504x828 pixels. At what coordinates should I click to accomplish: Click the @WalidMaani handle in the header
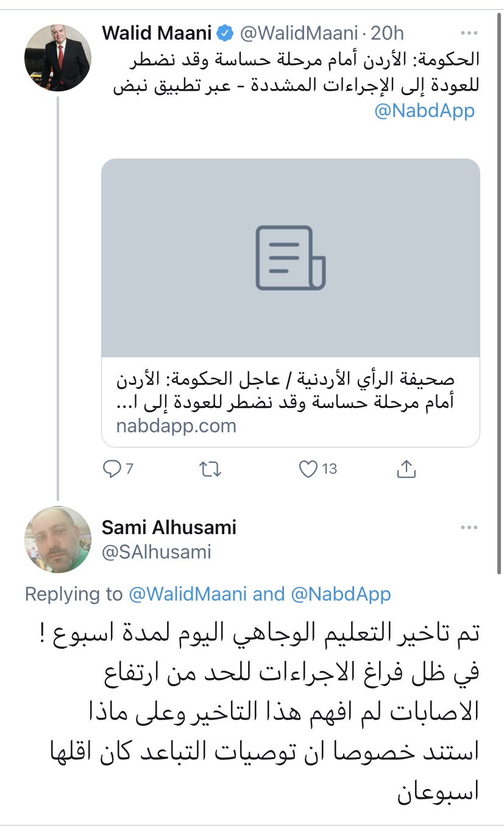(x=299, y=33)
